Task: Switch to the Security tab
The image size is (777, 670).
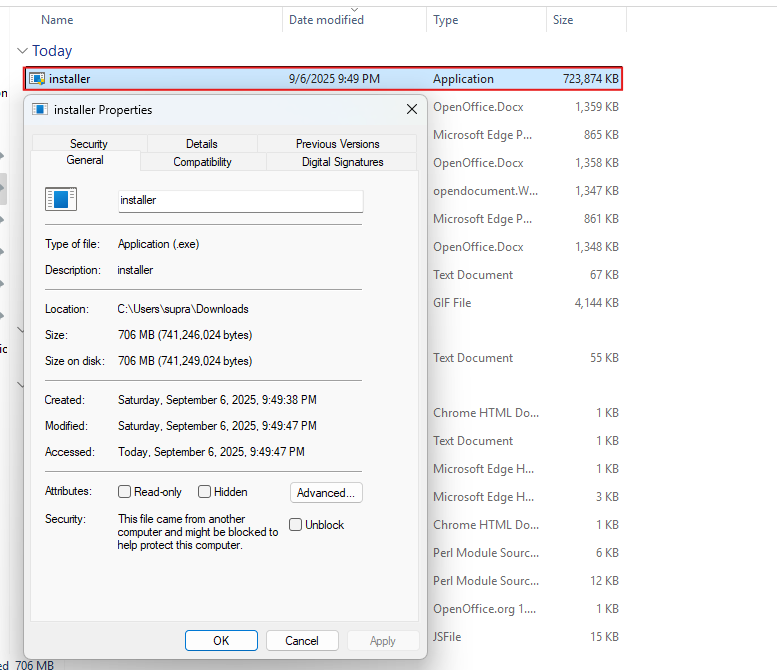Action: tap(89, 144)
